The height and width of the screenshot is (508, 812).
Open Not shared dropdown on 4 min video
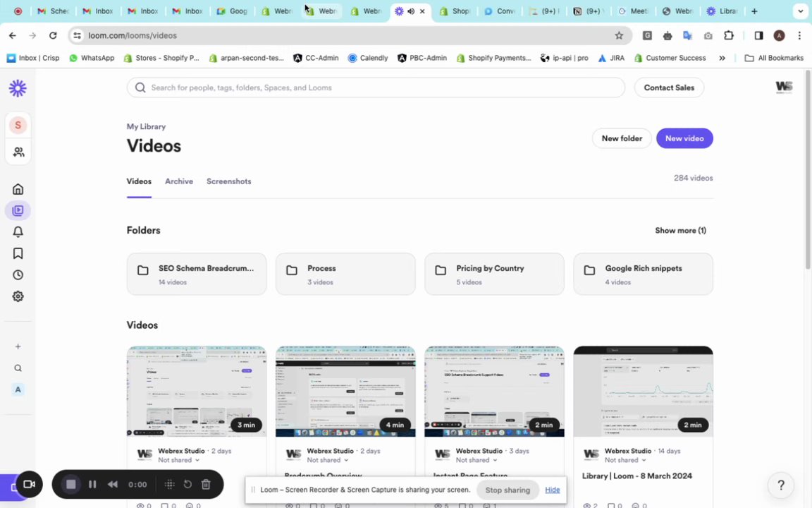pyautogui.click(x=327, y=460)
